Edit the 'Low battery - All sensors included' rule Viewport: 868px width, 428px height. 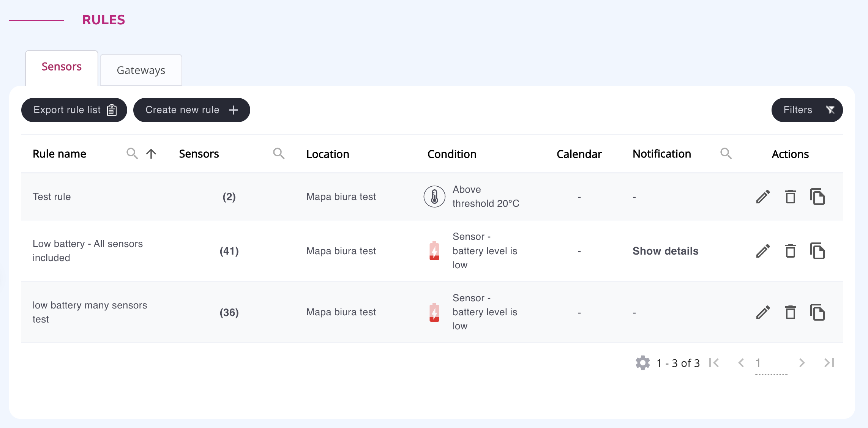(763, 251)
